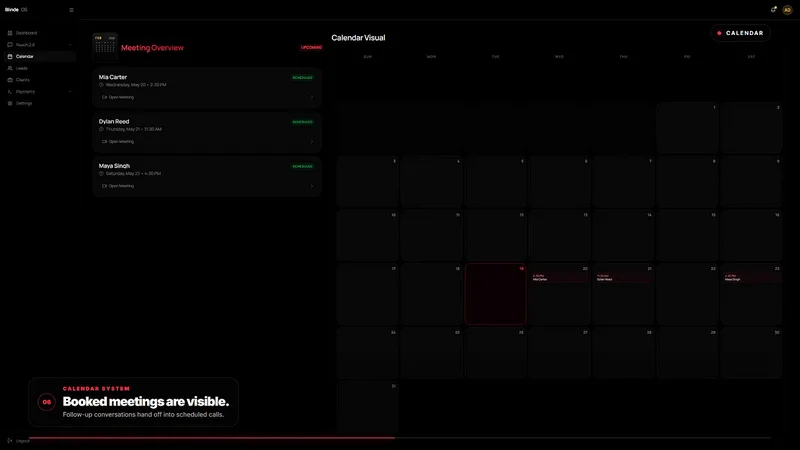Click 'Wednesday, May 20' date text

tap(126, 85)
